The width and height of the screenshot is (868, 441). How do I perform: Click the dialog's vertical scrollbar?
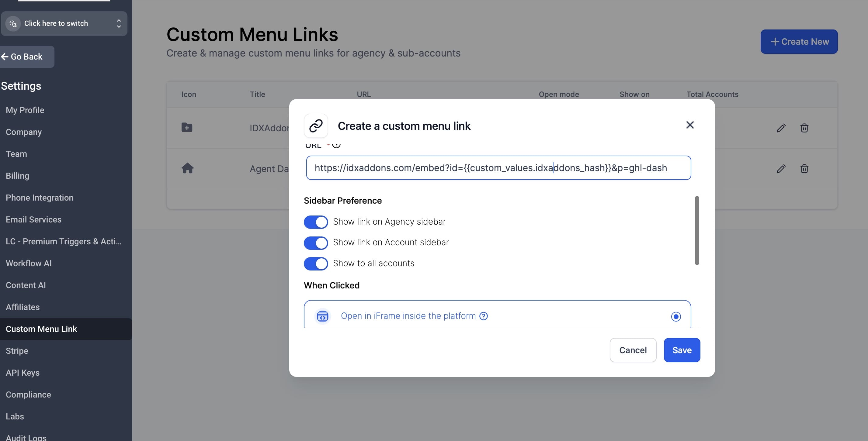696,230
